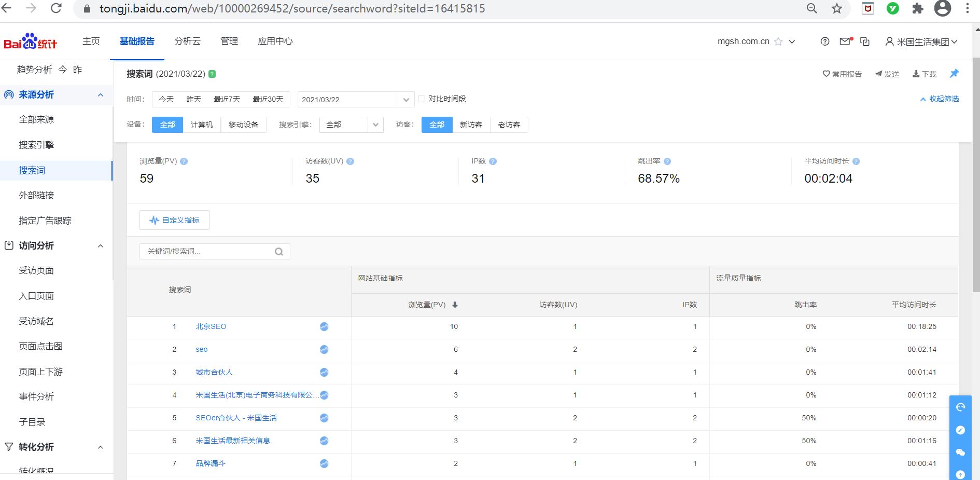Collapse filters with 收起筛选
This screenshot has height=480, width=980.
coord(940,99)
